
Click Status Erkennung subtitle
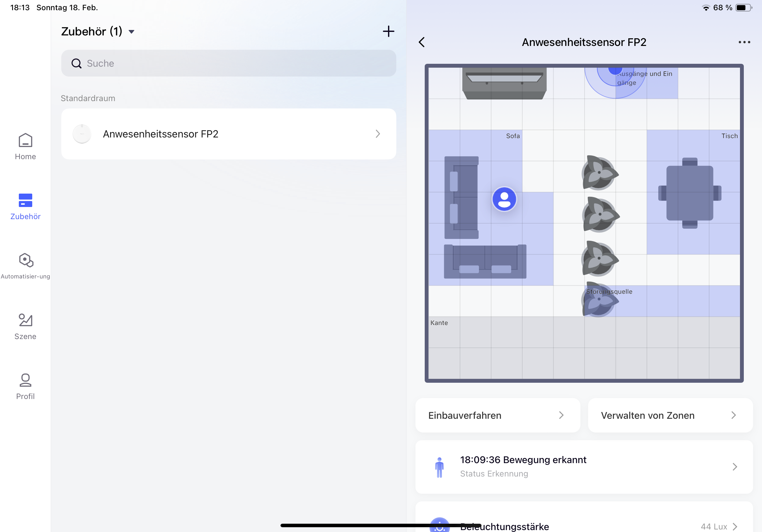[x=494, y=474]
